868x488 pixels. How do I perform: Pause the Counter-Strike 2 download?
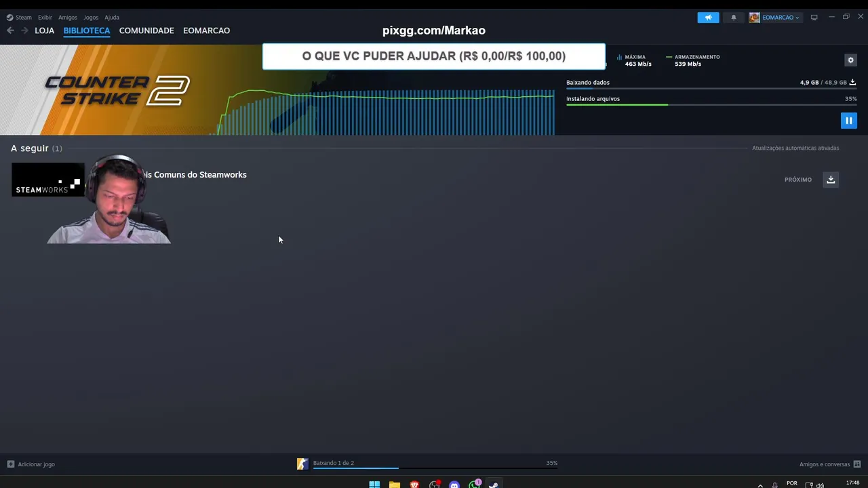click(x=848, y=121)
